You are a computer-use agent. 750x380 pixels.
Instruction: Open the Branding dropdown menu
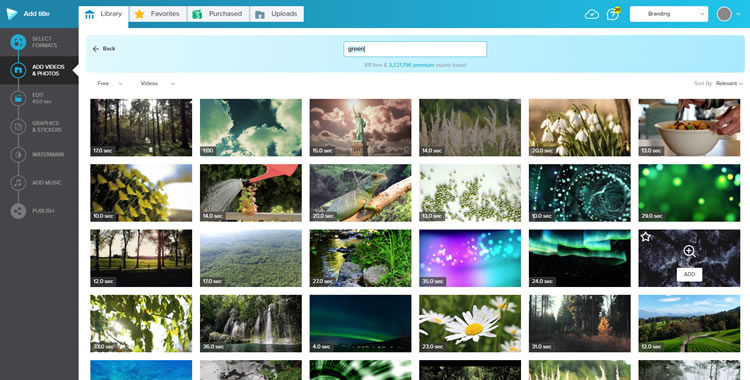tap(669, 14)
